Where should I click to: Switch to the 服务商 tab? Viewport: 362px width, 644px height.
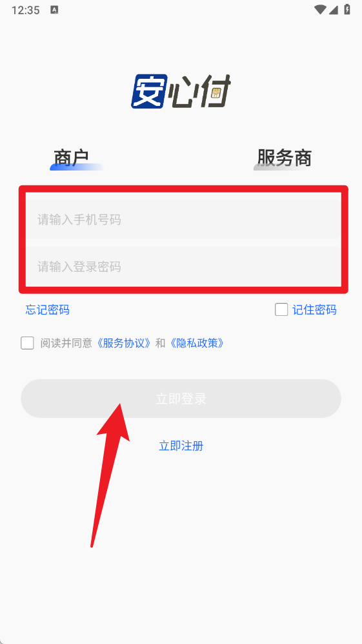[x=285, y=158]
